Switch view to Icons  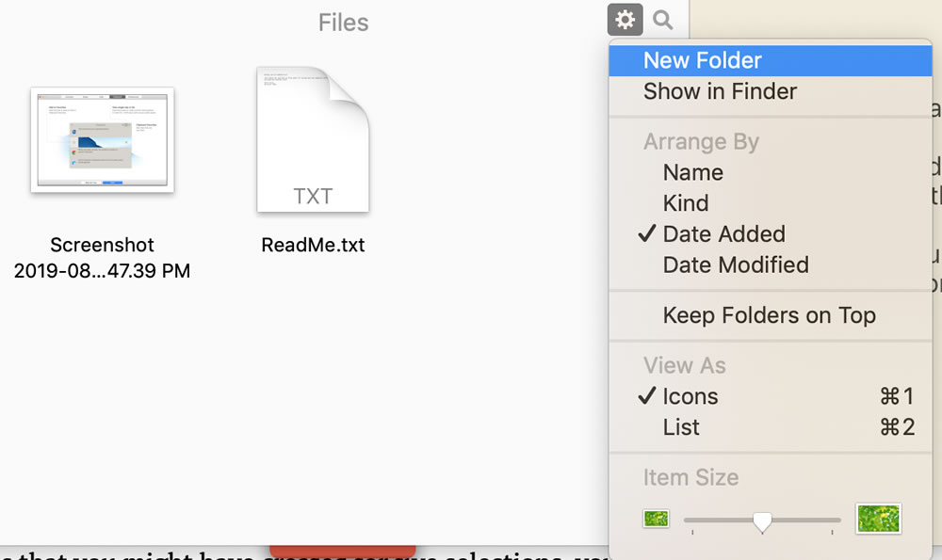pyautogui.click(x=771, y=396)
